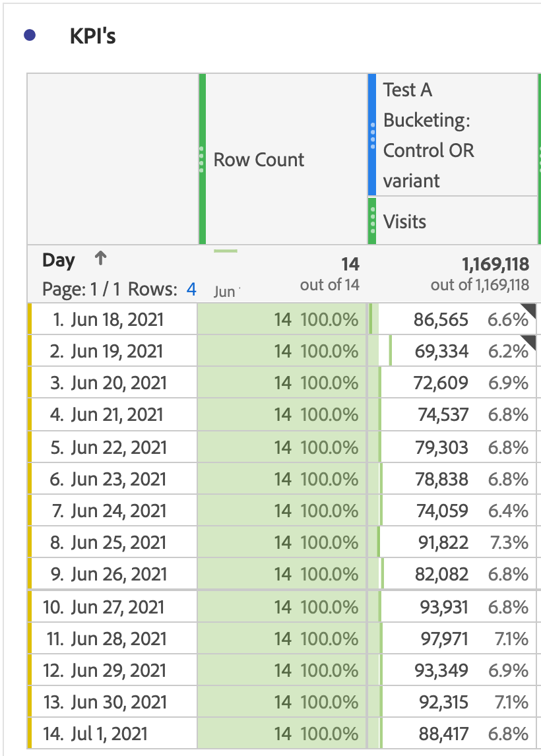Change the Rows count value 4

coord(191,290)
